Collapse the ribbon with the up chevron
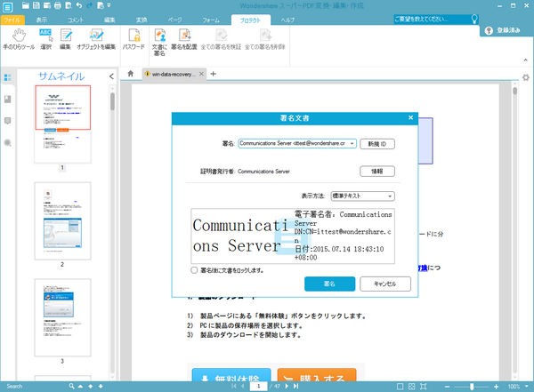 coord(525,60)
